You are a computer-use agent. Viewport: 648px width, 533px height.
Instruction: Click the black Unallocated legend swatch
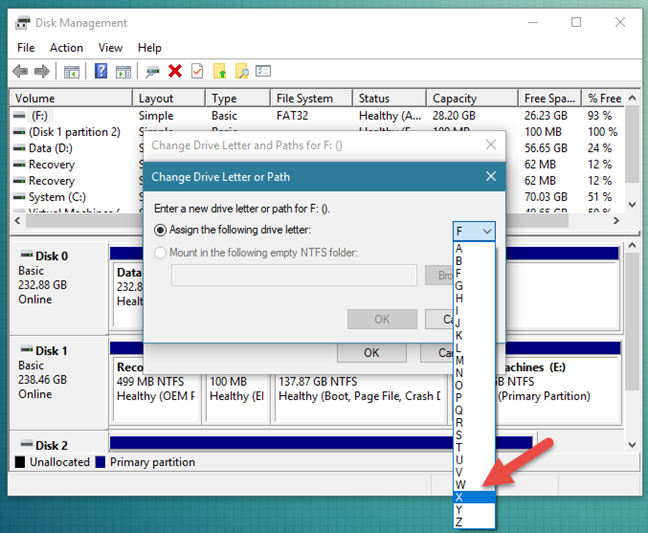coord(20,462)
